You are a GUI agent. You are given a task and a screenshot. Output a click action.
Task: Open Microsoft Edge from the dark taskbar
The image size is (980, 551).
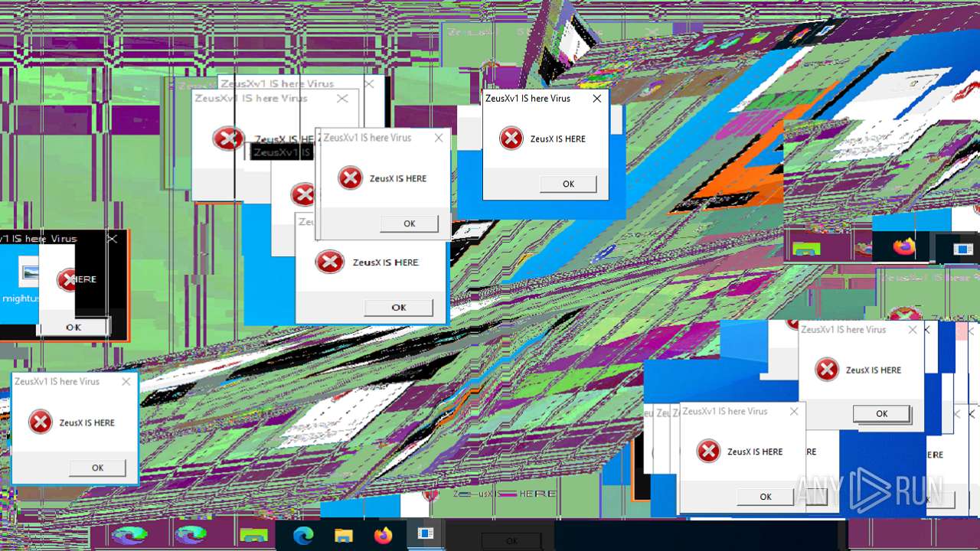click(x=303, y=535)
